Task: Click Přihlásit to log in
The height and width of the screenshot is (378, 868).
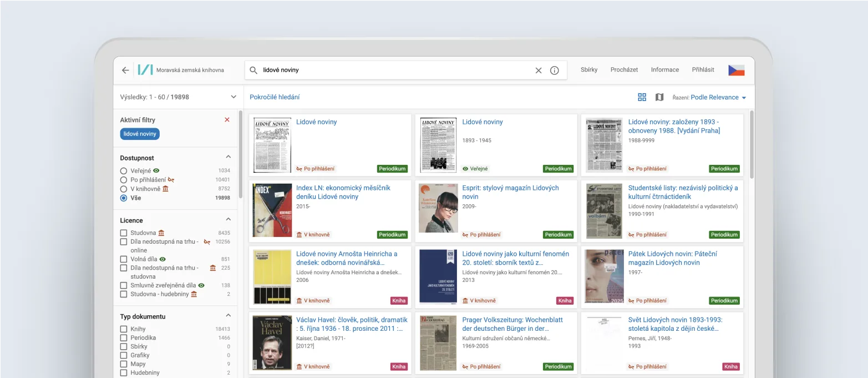Action: pyautogui.click(x=703, y=70)
